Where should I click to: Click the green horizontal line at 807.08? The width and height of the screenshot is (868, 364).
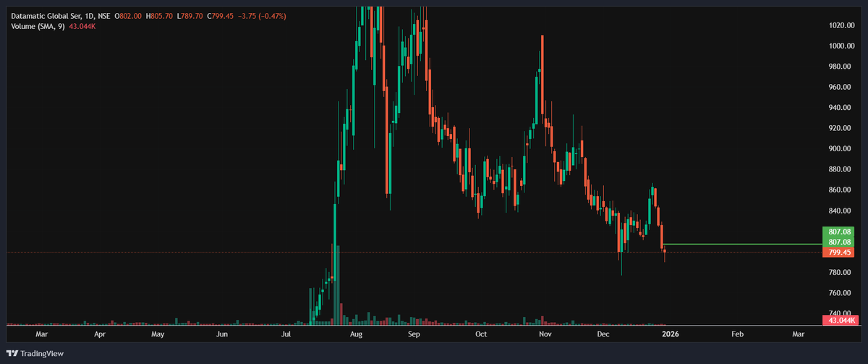(x=741, y=244)
